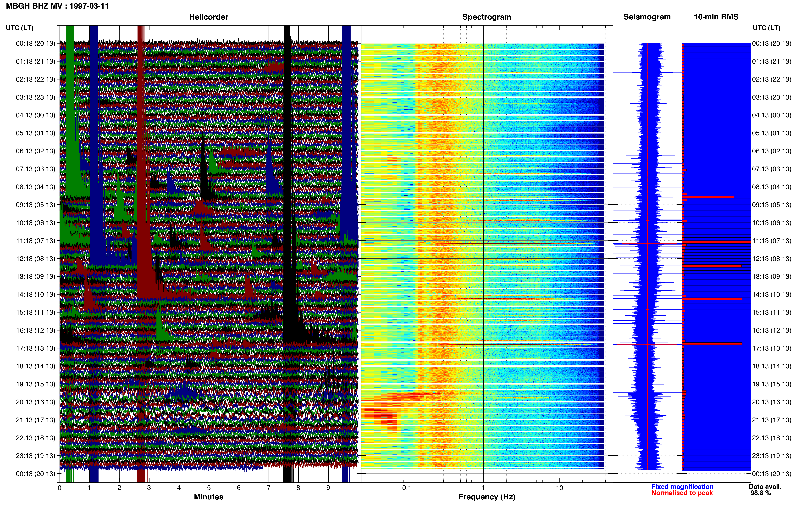
Task: Click the red RMS bar near 17:13
Action: tap(712, 343)
